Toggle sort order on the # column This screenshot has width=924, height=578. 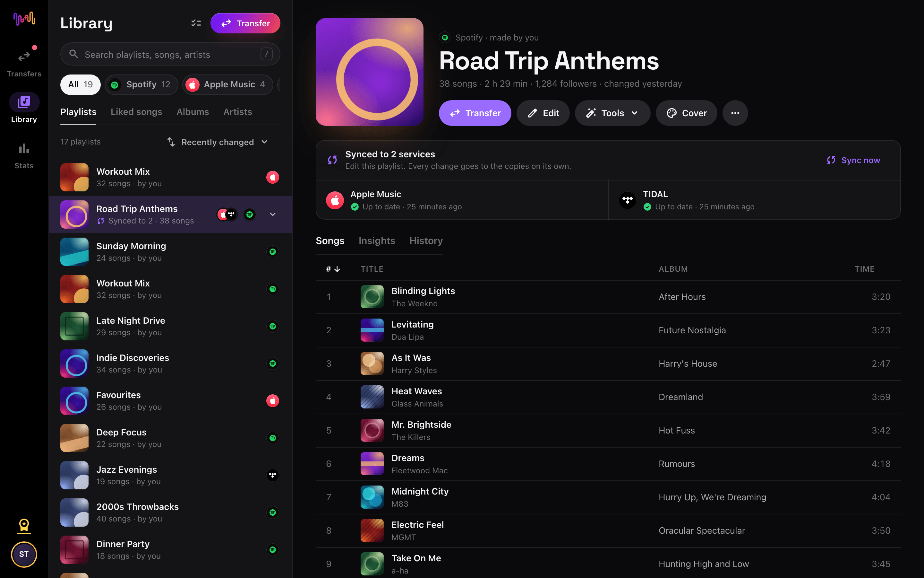(333, 269)
